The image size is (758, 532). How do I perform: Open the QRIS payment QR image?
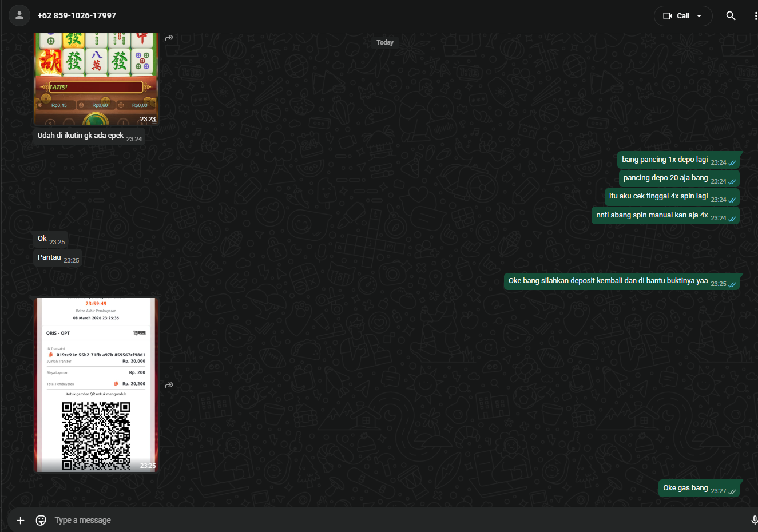click(x=96, y=385)
